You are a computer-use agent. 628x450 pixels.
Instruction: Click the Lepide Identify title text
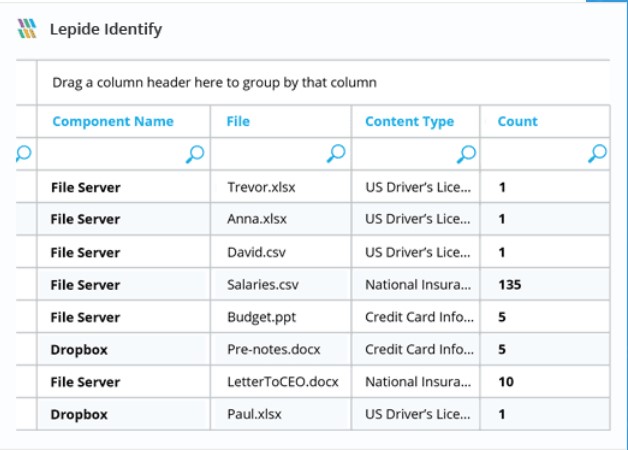[106, 29]
